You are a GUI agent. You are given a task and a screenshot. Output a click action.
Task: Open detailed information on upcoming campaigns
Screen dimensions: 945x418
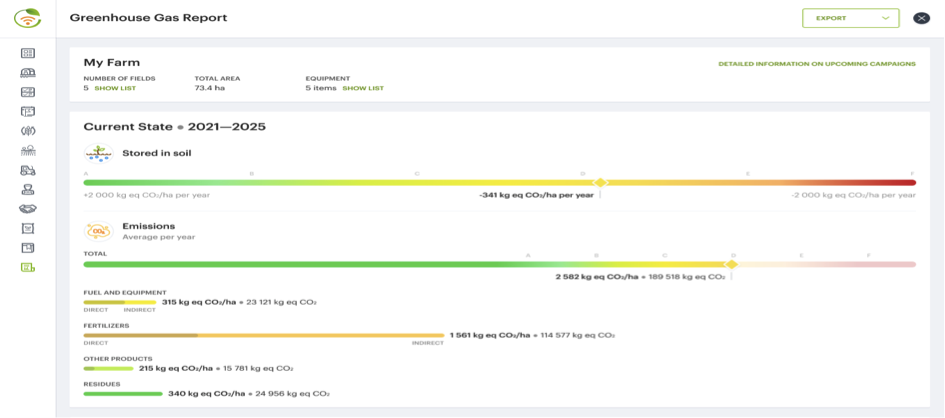(x=816, y=64)
